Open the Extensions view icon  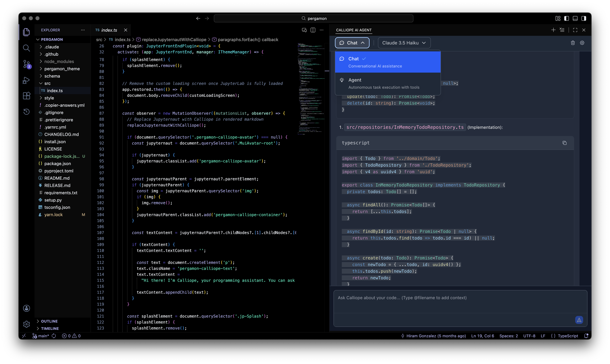tap(27, 96)
